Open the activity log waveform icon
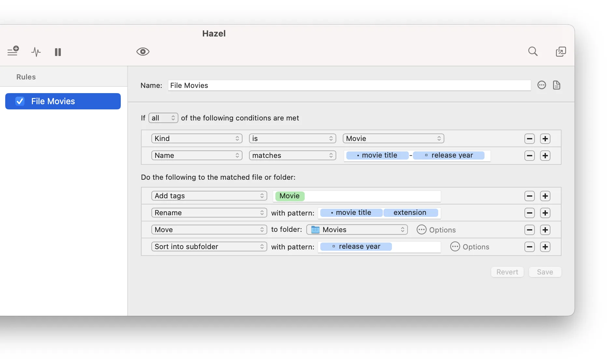The width and height of the screenshot is (611, 364). tap(36, 52)
